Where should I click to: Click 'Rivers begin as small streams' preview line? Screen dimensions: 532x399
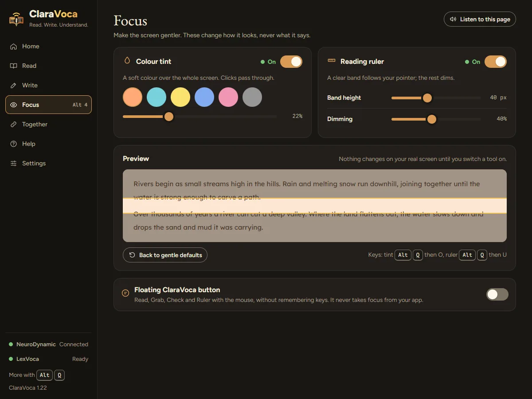point(307,184)
